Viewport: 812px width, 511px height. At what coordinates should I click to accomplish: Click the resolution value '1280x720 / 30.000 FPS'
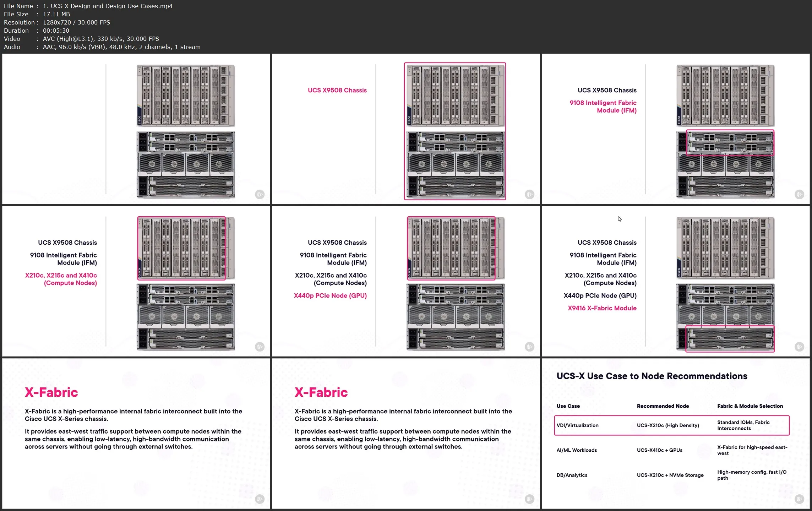click(76, 22)
